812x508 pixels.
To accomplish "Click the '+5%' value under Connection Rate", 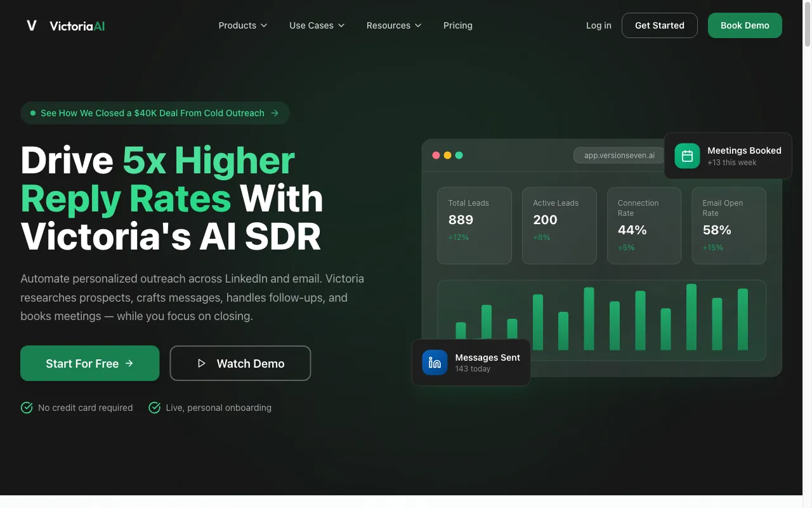I will pyautogui.click(x=626, y=248).
